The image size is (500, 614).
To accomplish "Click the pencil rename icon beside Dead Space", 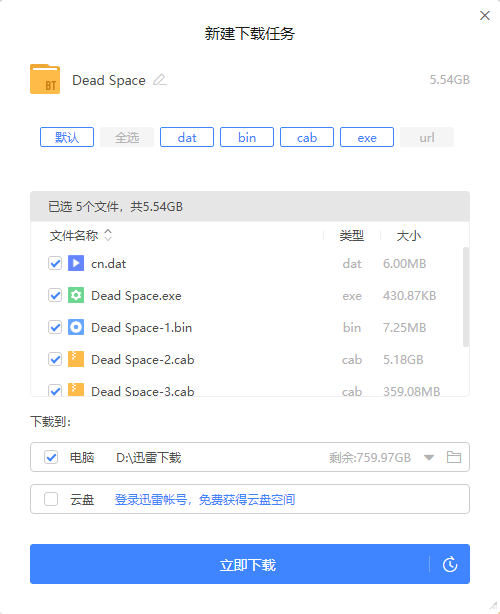I will 160,80.
